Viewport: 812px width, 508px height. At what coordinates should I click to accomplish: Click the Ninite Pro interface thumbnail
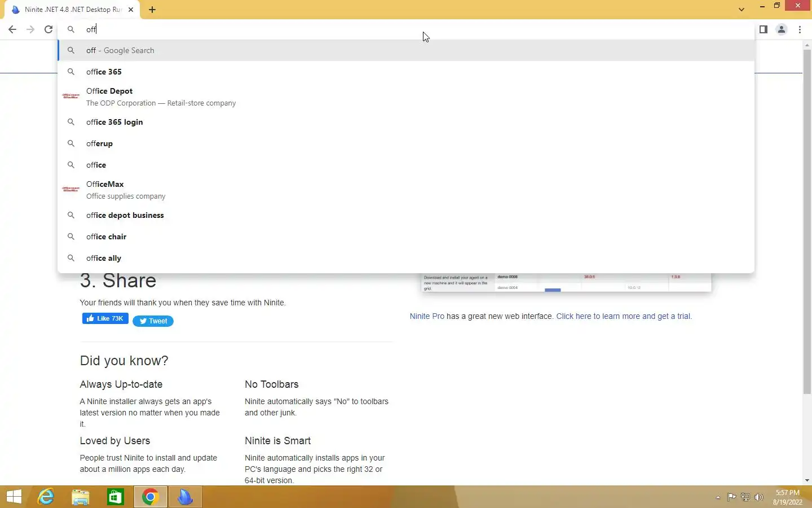click(x=566, y=283)
